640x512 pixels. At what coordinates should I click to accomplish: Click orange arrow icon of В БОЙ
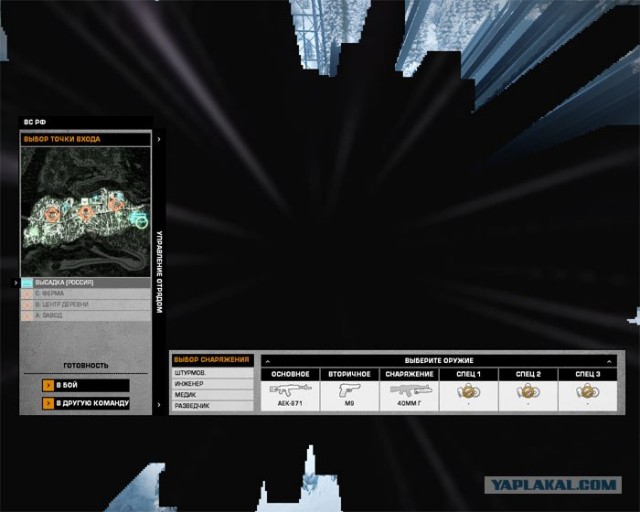(48, 385)
